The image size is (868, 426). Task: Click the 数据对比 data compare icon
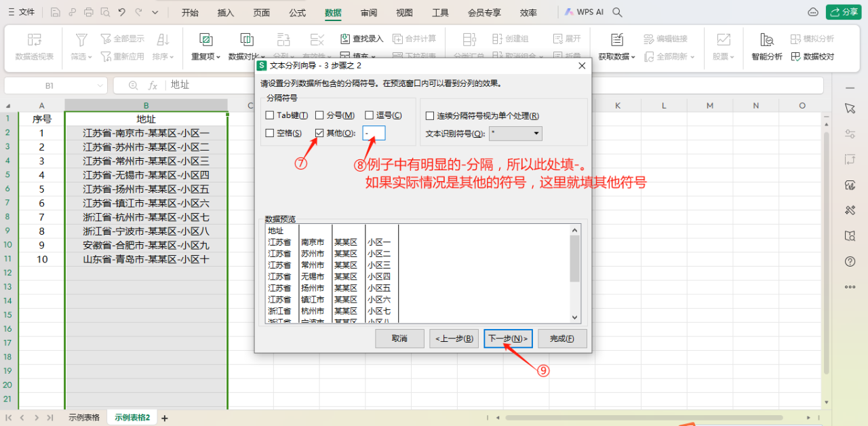tap(247, 39)
